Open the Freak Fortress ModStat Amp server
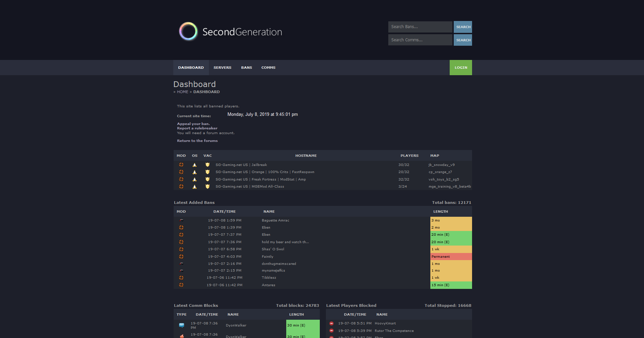 pyautogui.click(x=261, y=179)
